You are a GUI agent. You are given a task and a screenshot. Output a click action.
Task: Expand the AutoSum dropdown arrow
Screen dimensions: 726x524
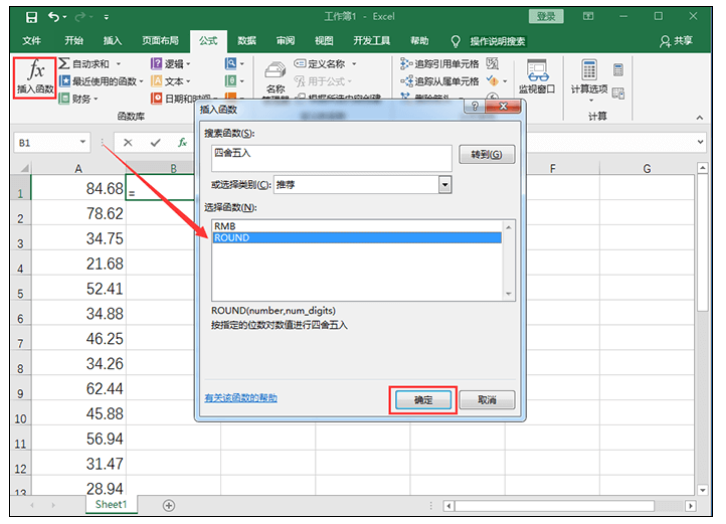pos(119,63)
